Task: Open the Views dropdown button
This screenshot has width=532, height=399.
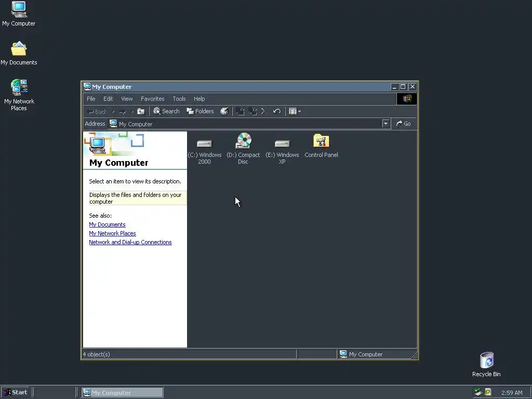Action: [x=295, y=111]
